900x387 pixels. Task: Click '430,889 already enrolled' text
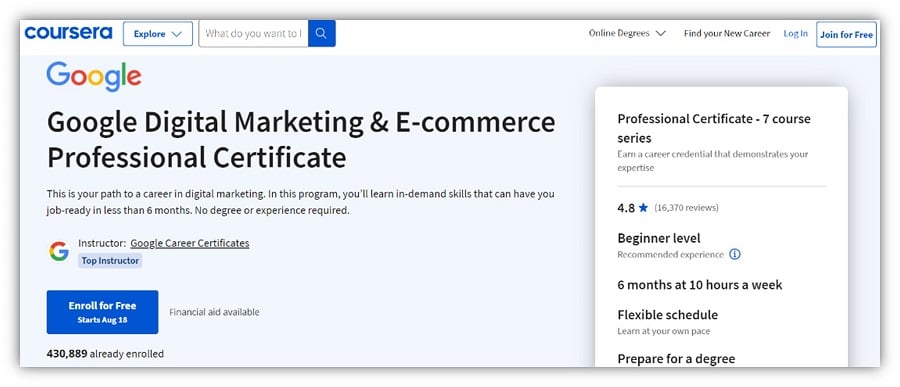[x=105, y=354]
